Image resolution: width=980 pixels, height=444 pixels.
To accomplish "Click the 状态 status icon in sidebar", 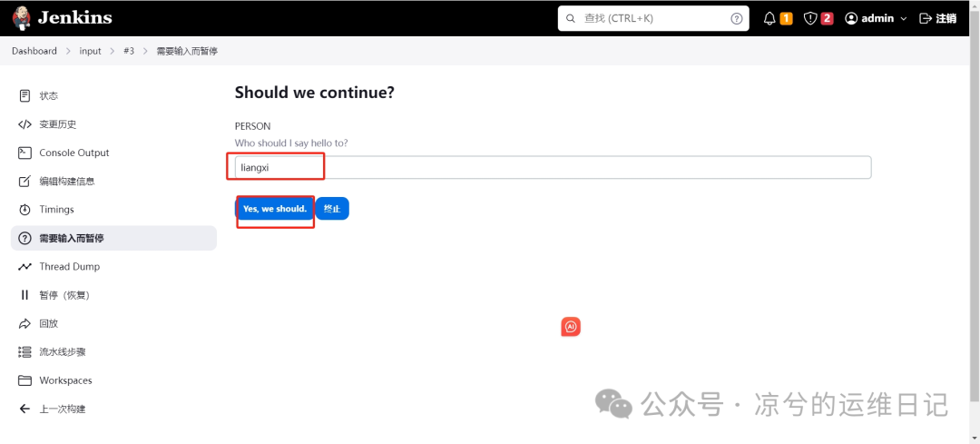I will pos(25,95).
